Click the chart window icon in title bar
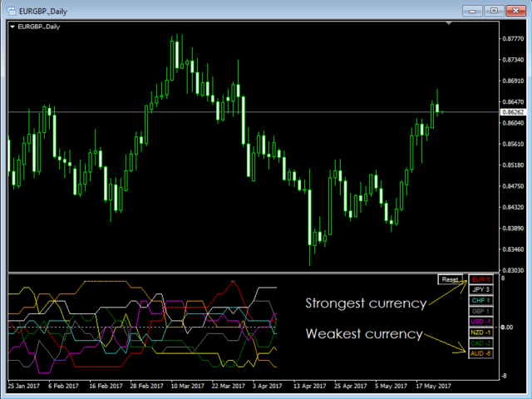Screen dimensions: 532x399 pyautogui.click(x=11, y=11)
